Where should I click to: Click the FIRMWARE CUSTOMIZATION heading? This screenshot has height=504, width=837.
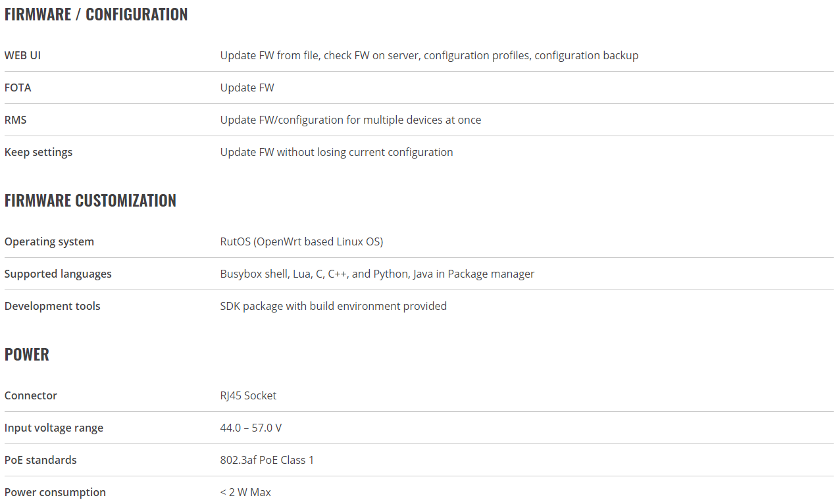pos(90,201)
